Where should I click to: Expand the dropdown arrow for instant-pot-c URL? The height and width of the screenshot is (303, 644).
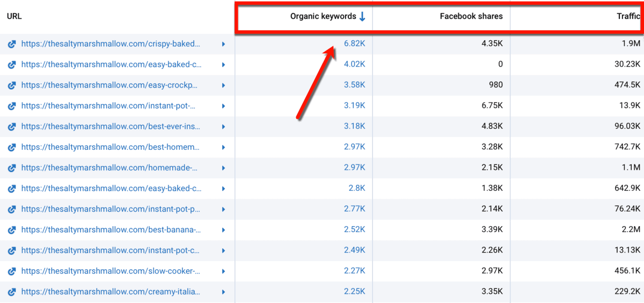[224, 250]
